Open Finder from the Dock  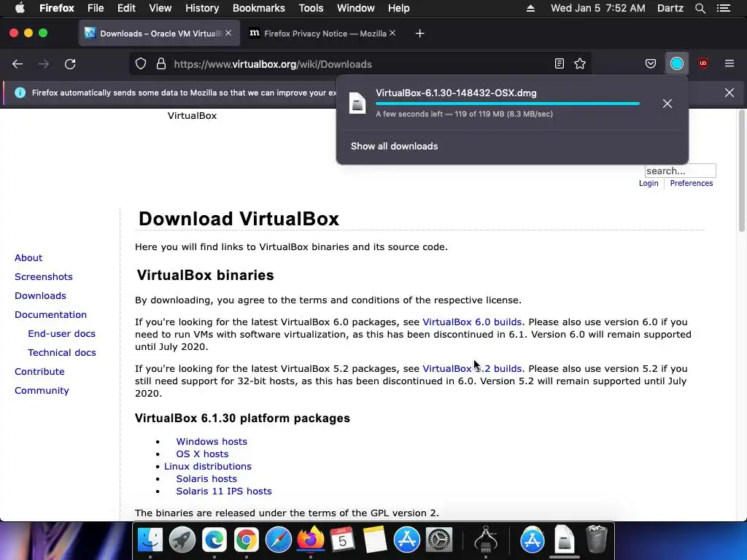pos(150,540)
